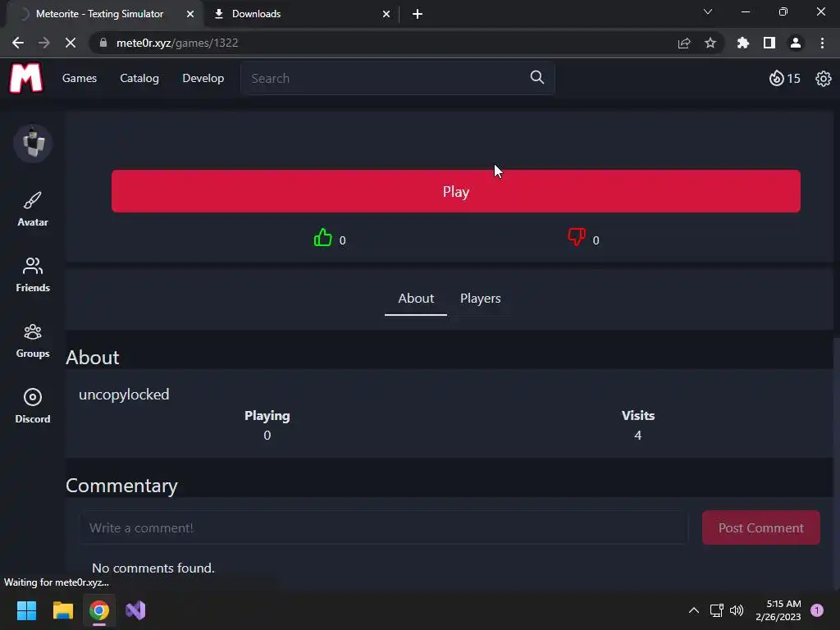This screenshot has width=840, height=630.
Task: Focus the Write a comment field
Action: 384,527
